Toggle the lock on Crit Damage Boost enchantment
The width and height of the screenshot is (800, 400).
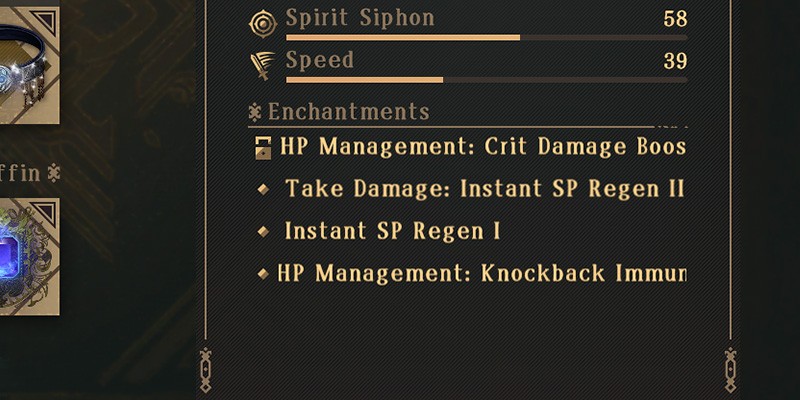pyautogui.click(x=263, y=147)
